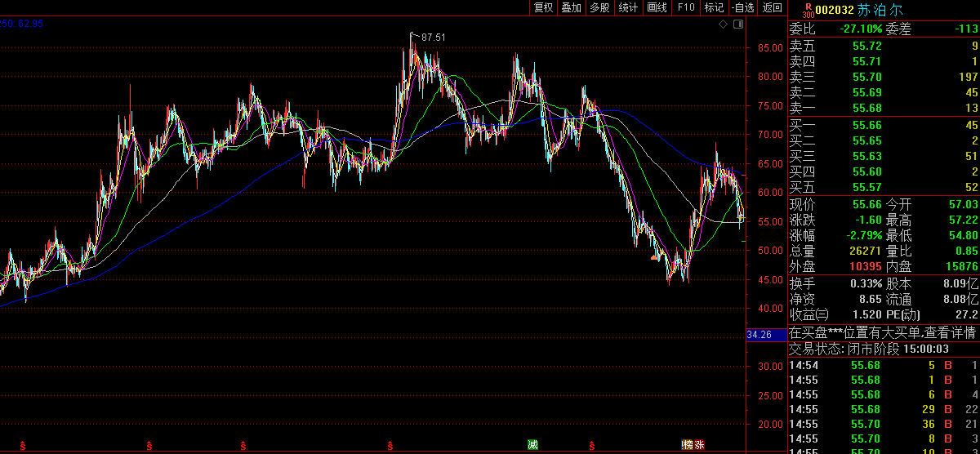Select the 卖五 55.72 ask row
Image resolution: width=980 pixels, height=454 pixels.
[884, 46]
